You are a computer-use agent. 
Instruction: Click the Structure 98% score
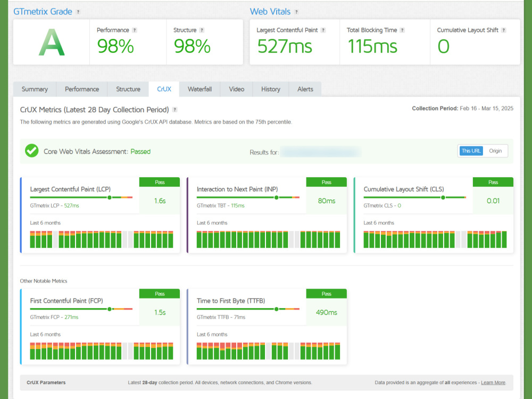192,46
